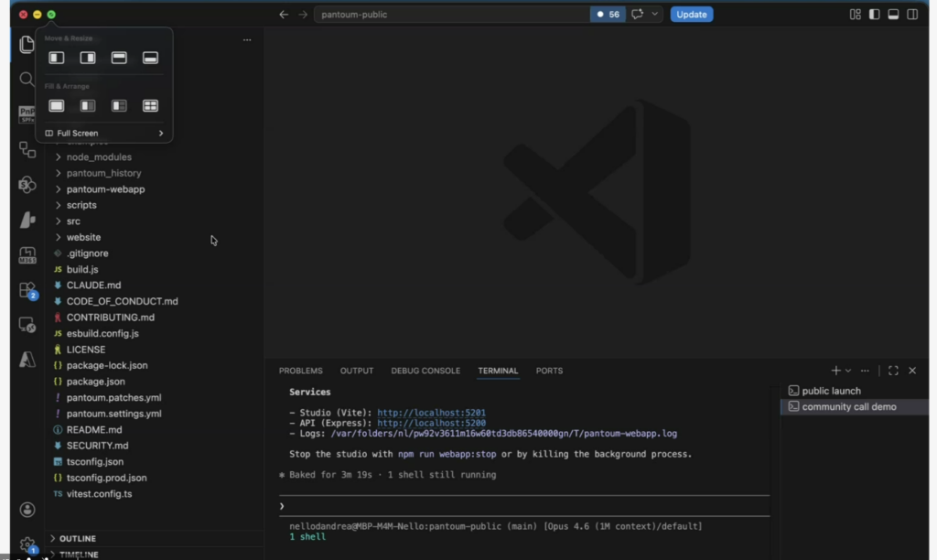The height and width of the screenshot is (560, 937).
Task: Open the Extensions view with badge
Action: [27, 290]
